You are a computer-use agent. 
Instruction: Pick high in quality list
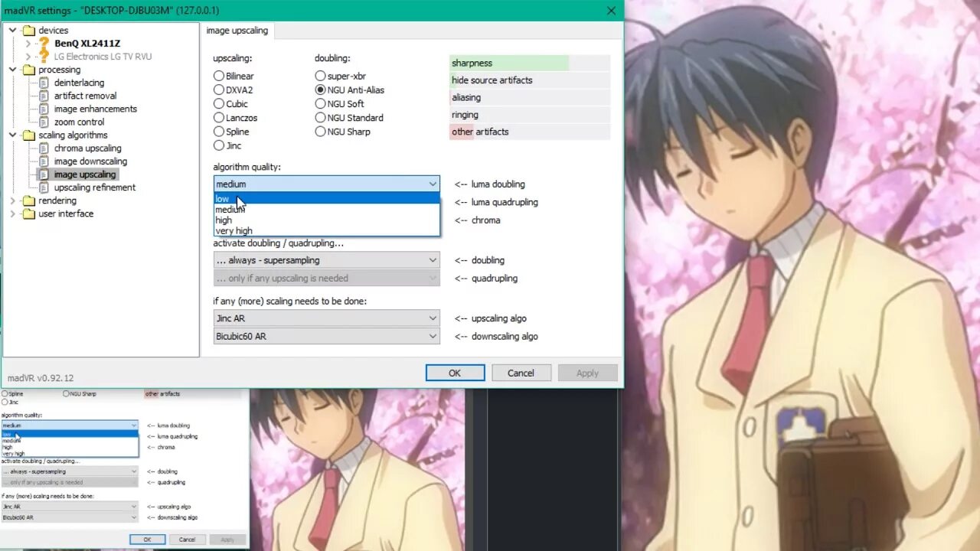coord(327,220)
